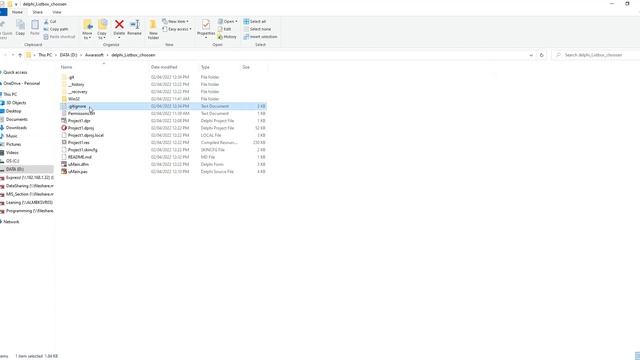Click the Search delphi_Listbox_choosen field

click(597, 55)
